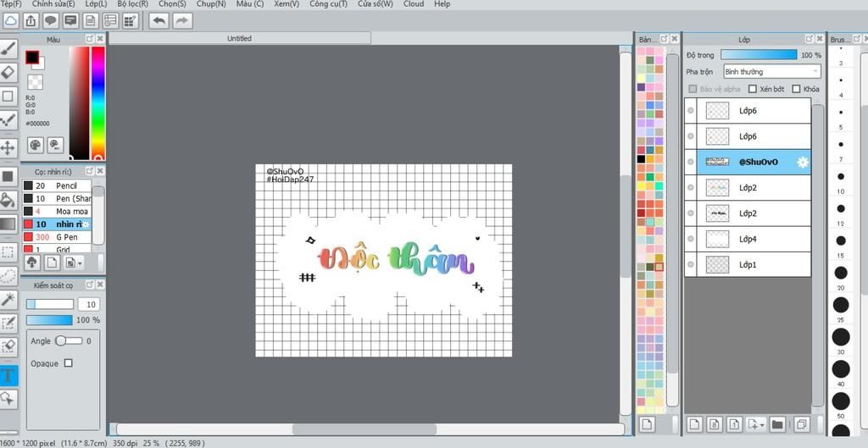This screenshot has height=448, width=868.
Task: Add an 8-bit layer
Action: 715,424
